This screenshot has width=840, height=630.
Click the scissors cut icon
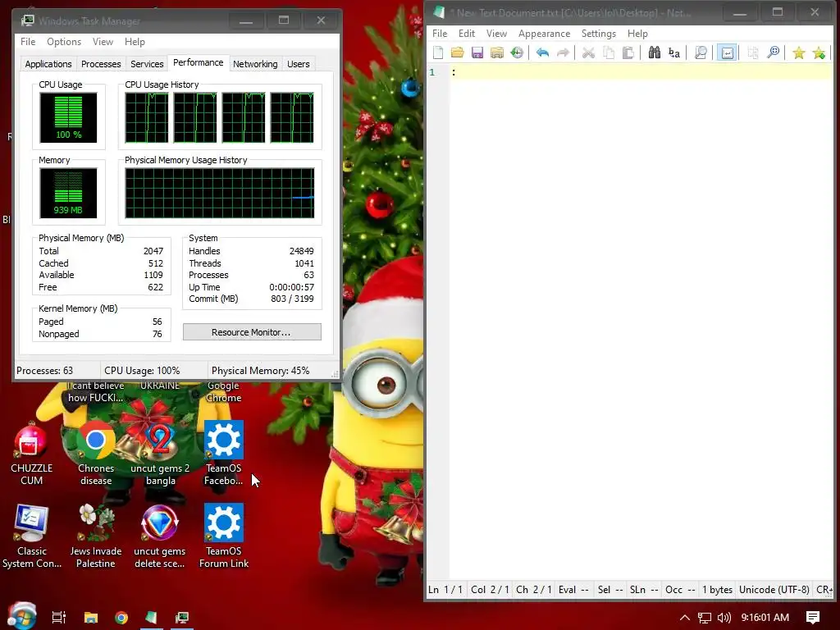click(588, 52)
